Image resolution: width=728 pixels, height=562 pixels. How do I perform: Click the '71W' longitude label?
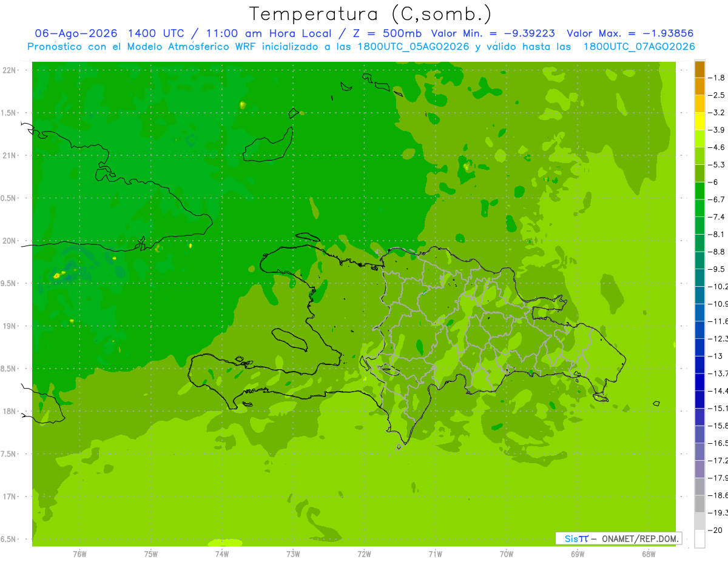tap(435, 554)
